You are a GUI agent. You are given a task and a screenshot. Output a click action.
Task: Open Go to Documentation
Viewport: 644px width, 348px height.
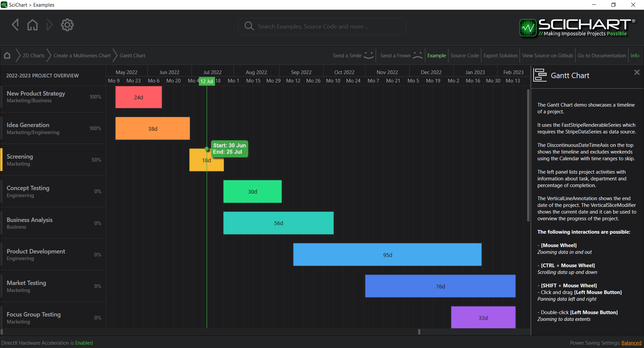pyautogui.click(x=601, y=55)
